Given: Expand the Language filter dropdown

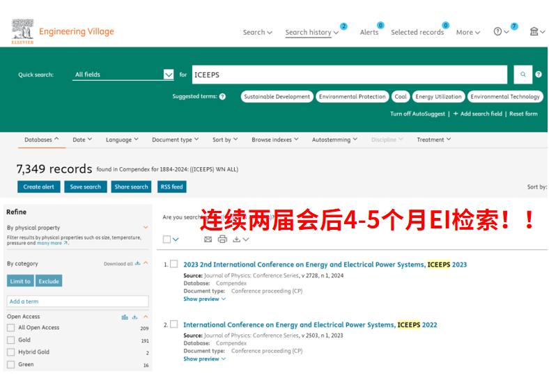Looking at the screenshot, I should (122, 140).
